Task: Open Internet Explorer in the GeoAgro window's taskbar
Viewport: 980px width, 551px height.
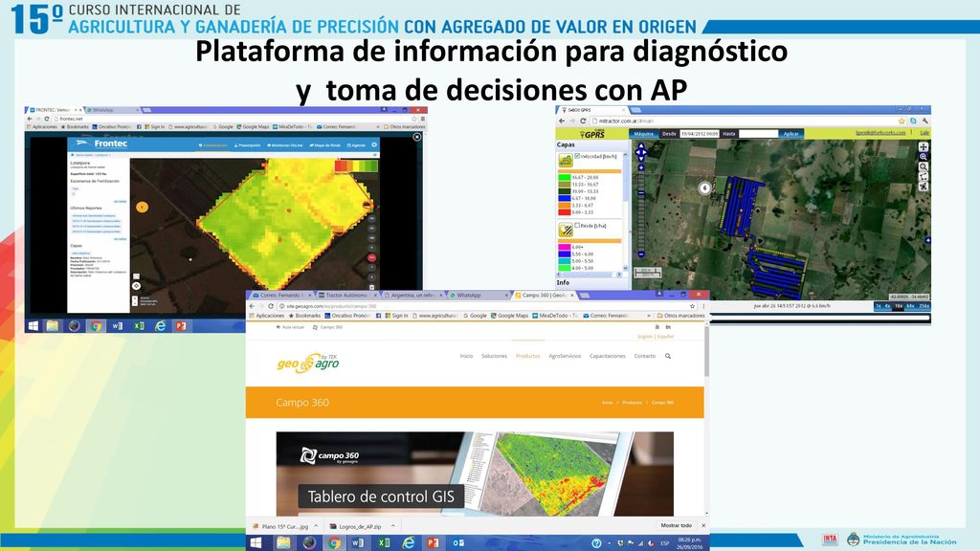Action: click(408, 543)
